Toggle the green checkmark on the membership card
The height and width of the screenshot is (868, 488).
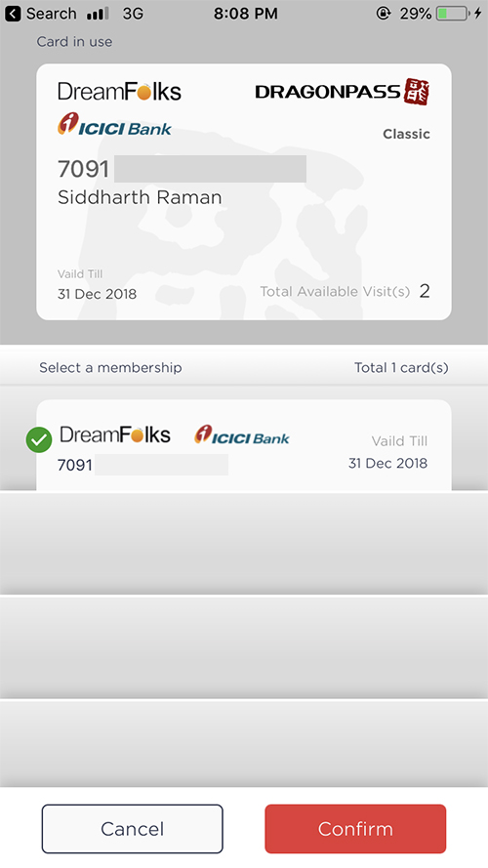[x=39, y=440]
